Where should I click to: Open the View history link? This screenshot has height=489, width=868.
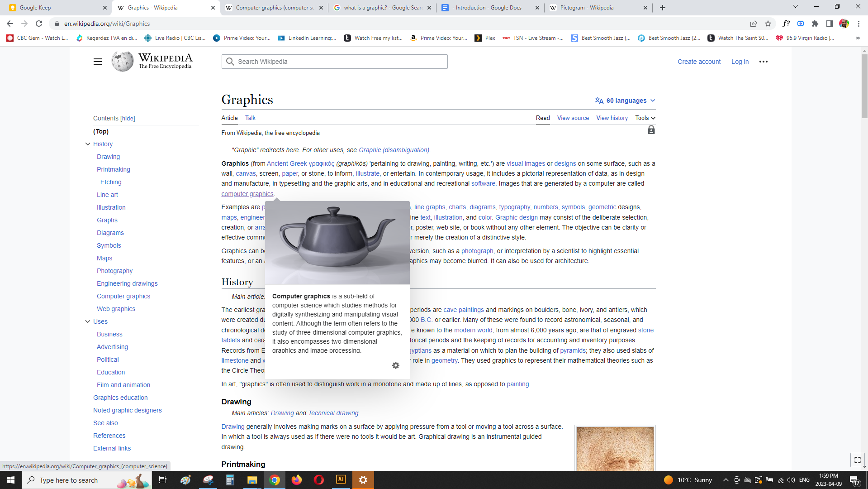(x=612, y=118)
